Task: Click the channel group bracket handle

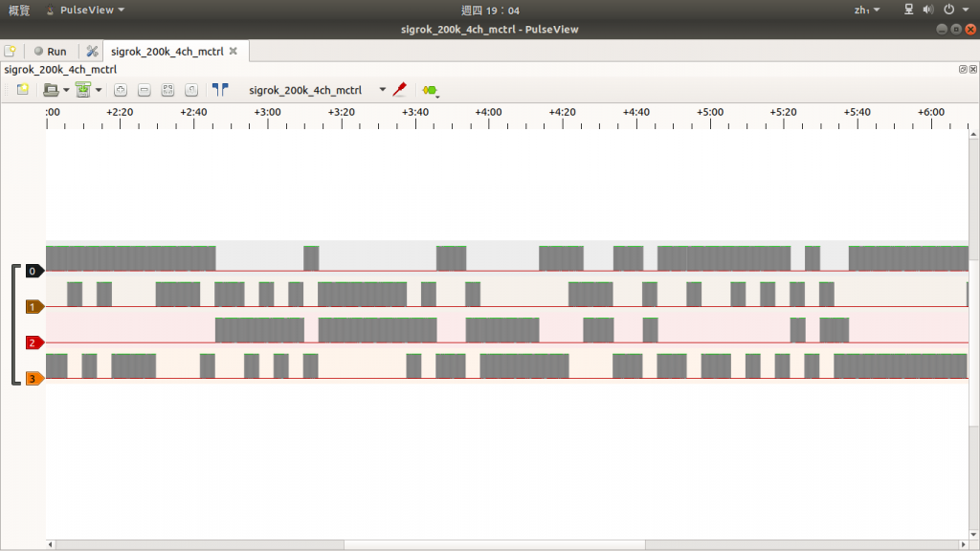Action: (15, 325)
